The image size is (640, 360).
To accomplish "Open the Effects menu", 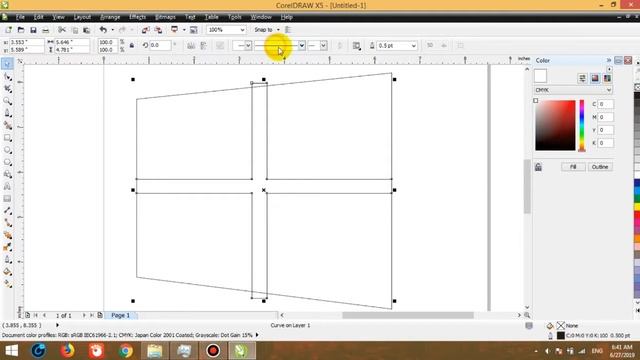I will 138,17.
